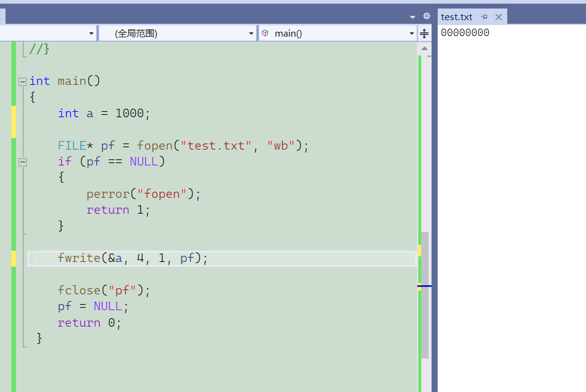586x392 pixels.
Task: Close the test.txt tab
Action: pos(499,17)
